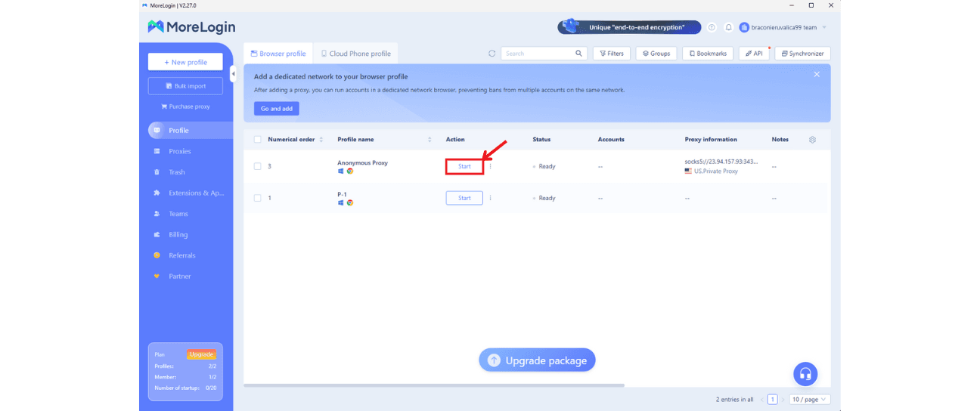Click the socks5 proxy address text

click(721, 162)
